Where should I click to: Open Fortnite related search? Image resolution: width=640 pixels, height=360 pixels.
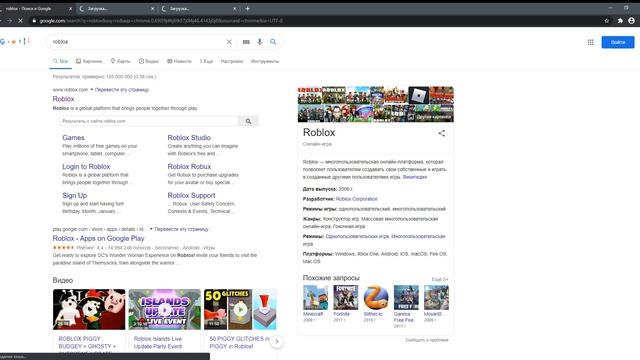pos(345,303)
